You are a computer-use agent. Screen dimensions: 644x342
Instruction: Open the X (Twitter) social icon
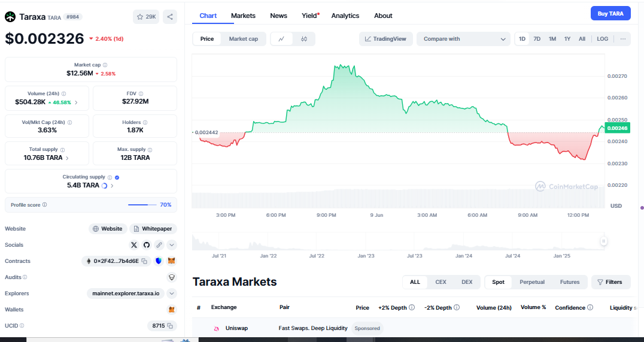(x=134, y=245)
